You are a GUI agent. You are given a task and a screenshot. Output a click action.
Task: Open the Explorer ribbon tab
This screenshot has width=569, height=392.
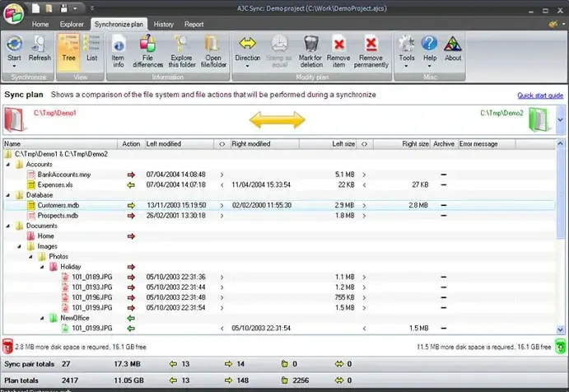coord(72,25)
